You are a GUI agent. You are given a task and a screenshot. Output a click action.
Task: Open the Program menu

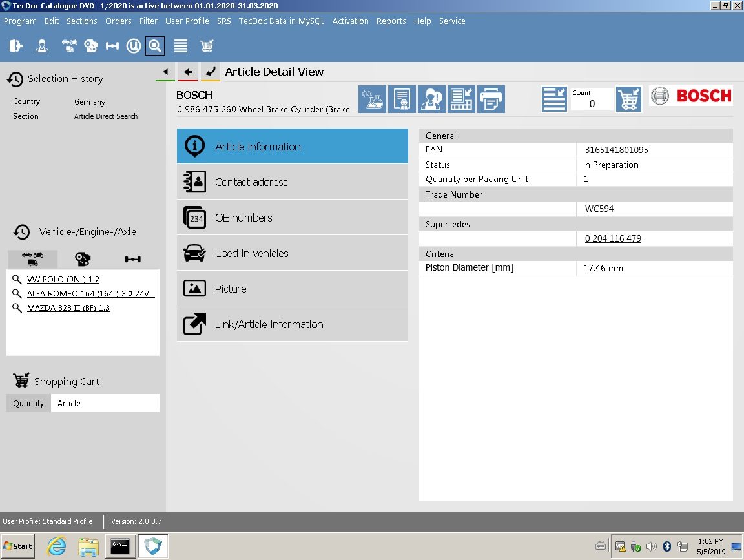coord(20,21)
